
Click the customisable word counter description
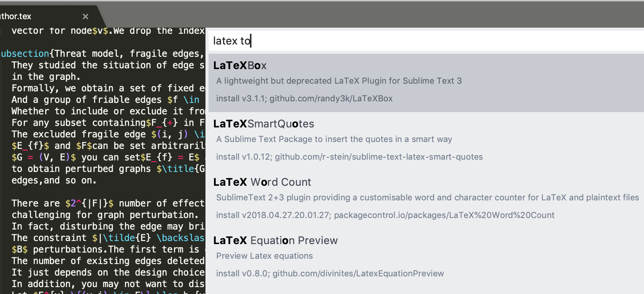click(427, 198)
